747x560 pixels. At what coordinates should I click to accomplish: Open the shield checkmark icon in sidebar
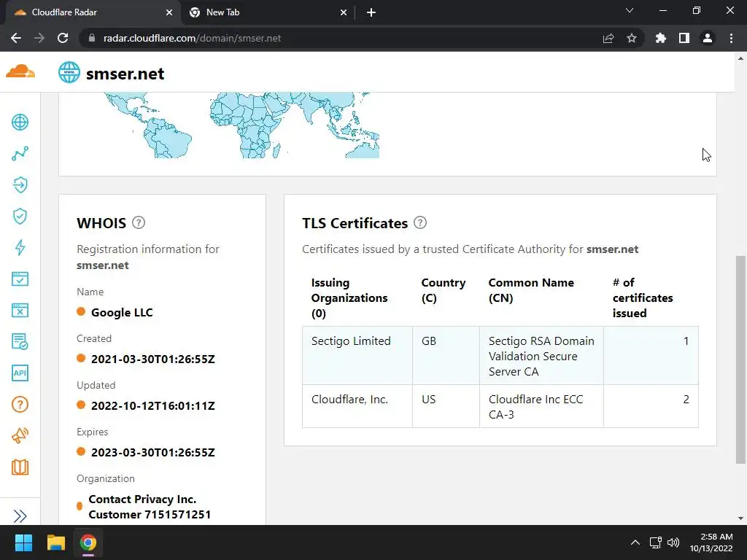pos(20,216)
